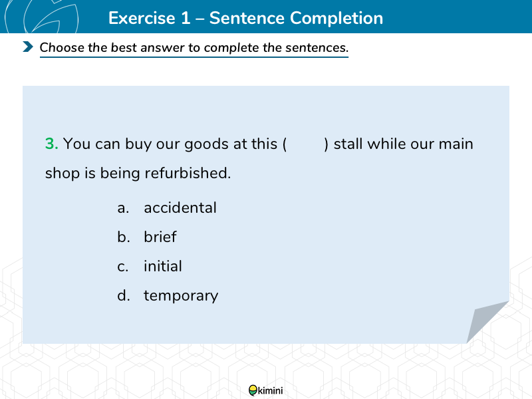Click the Exercise 1 Sentence Completion title

click(x=245, y=18)
